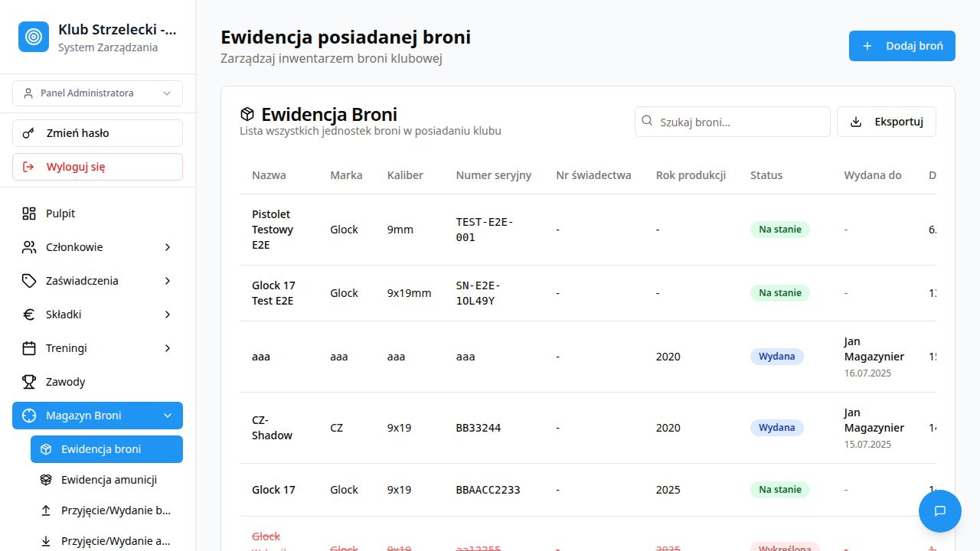This screenshot has height=551, width=980.
Task: Click the Eksportuj button
Action: [x=887, y=122]
